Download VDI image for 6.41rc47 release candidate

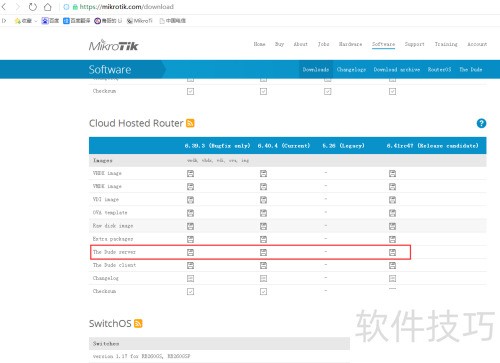tap(392, 200)
